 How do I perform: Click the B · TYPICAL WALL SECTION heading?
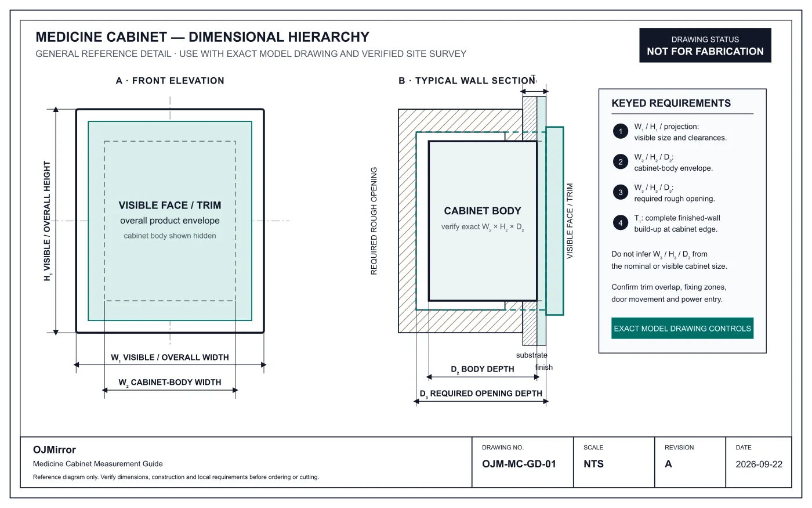point(467,81)
